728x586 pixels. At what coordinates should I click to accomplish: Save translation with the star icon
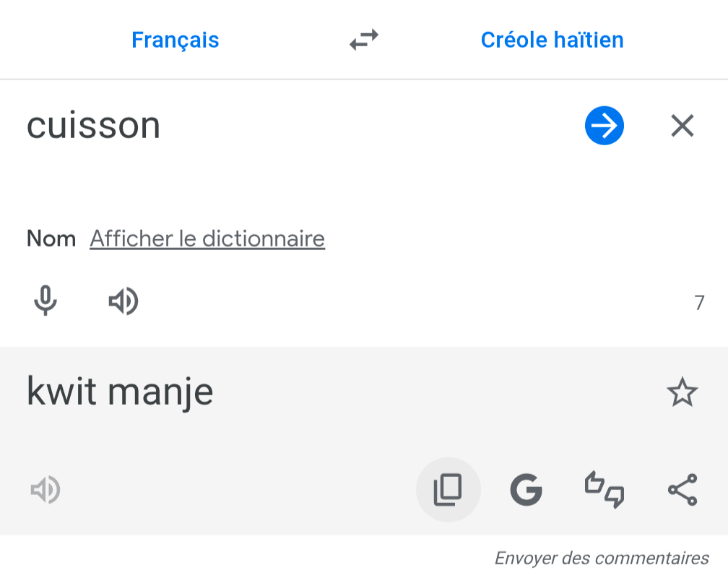pos(682,393)
